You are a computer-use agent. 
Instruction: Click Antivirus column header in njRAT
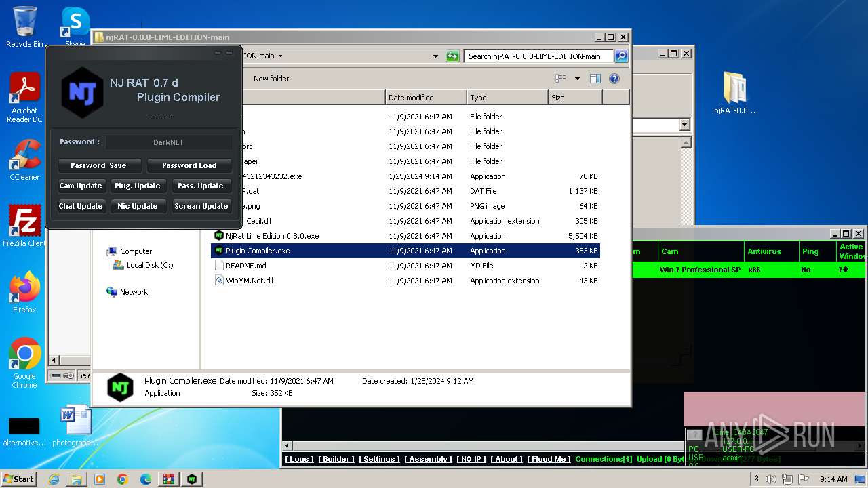(x=771, y=251)
